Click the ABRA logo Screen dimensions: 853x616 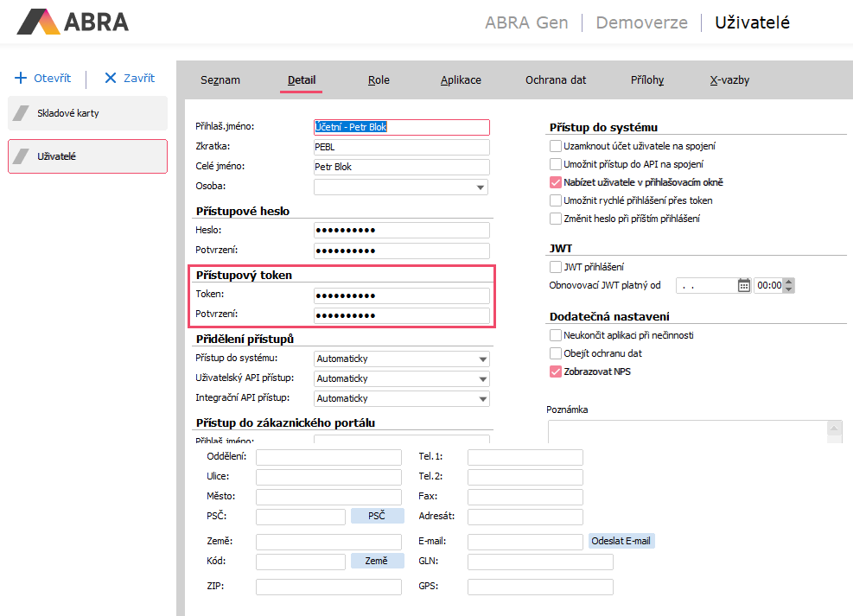[73, 22]
